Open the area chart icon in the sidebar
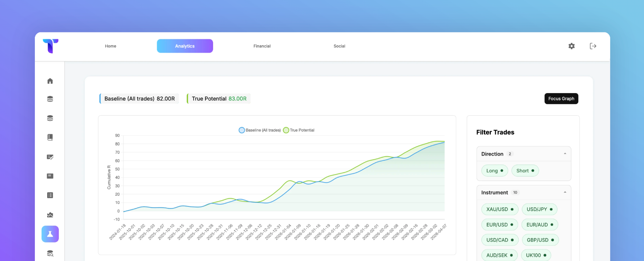Viewport: 644px width, 261px height. 50,215
